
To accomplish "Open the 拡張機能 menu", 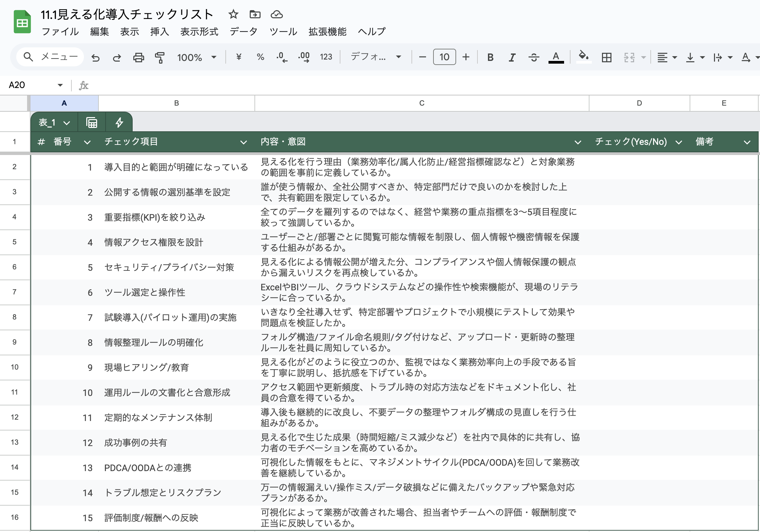I will [327, 31].
